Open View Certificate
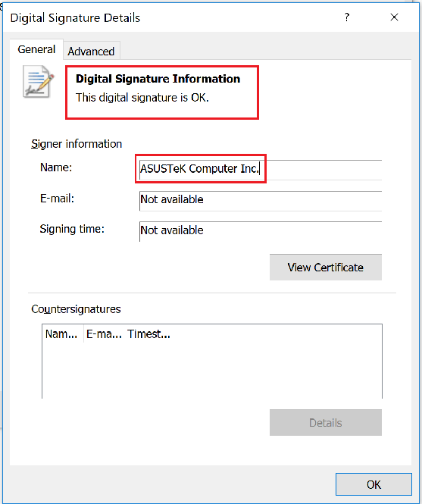The width and height of the screenshot is (422, 504). tap(326, 267)
